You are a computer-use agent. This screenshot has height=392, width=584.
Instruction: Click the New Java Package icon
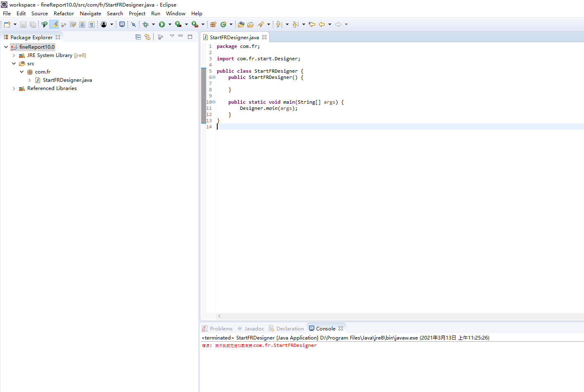213,24
